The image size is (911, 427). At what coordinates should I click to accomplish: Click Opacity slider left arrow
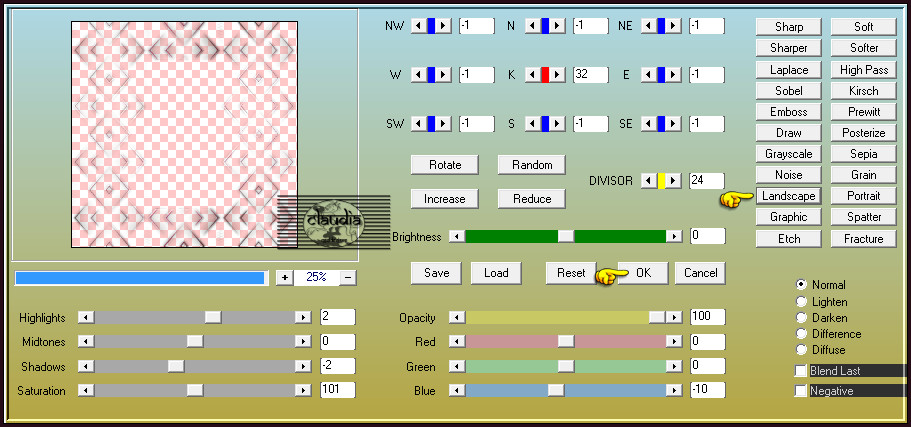click(457, 317)
